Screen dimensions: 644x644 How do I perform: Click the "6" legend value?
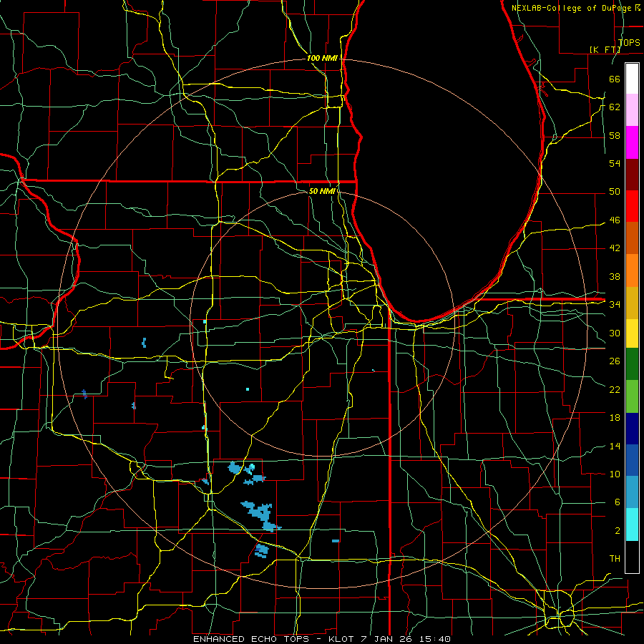(618, 502)
